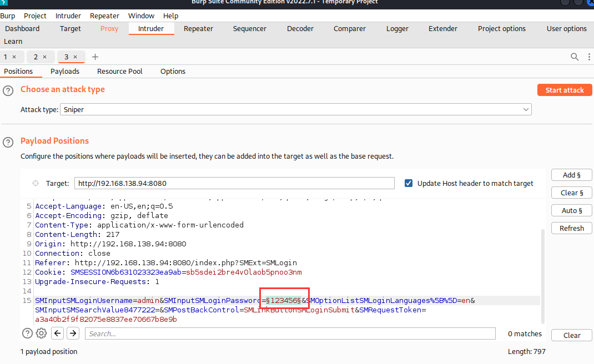Click the Add § button
Viewport: 594px width, 364px height.
pyautogui.click(x=572, y=175)
